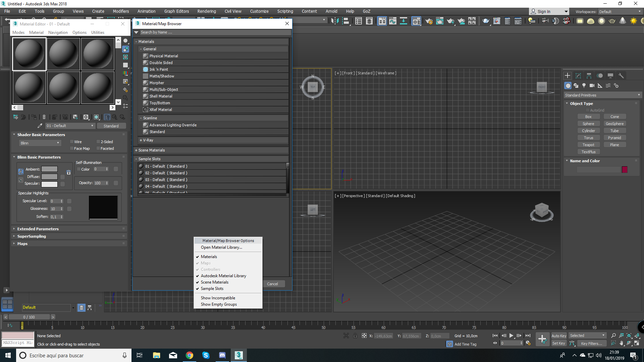Screen dimensions: 644x362
Task: Enable the Wire checkbox
Action: pos(72,142)
